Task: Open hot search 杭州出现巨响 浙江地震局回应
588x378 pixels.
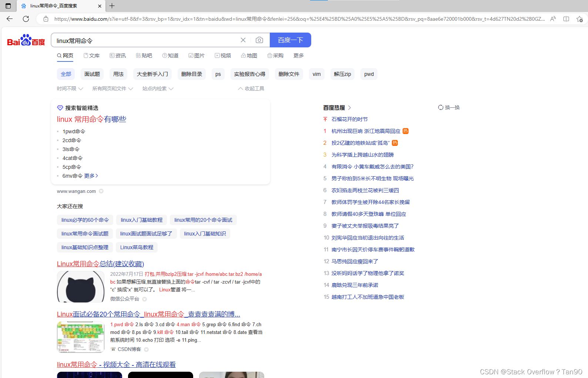Action: [366, 131]
